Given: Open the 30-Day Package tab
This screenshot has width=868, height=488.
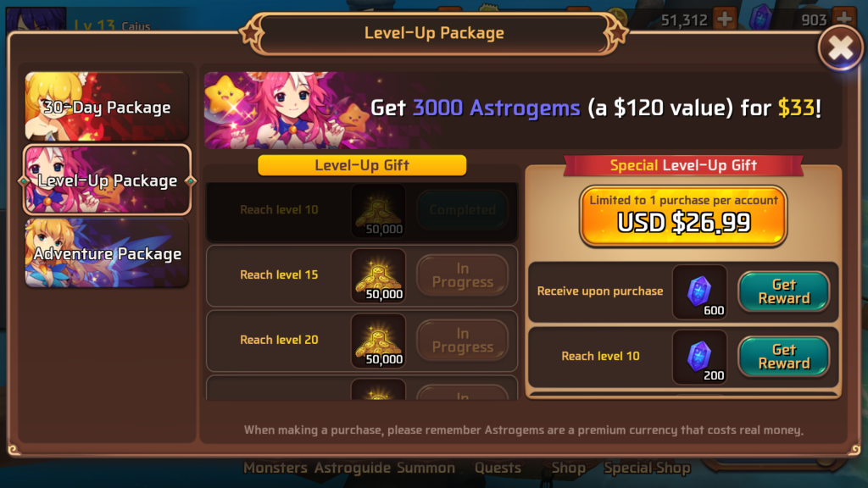Looking at the screenshot, I should pyautogui.click(x=107, y=106).
